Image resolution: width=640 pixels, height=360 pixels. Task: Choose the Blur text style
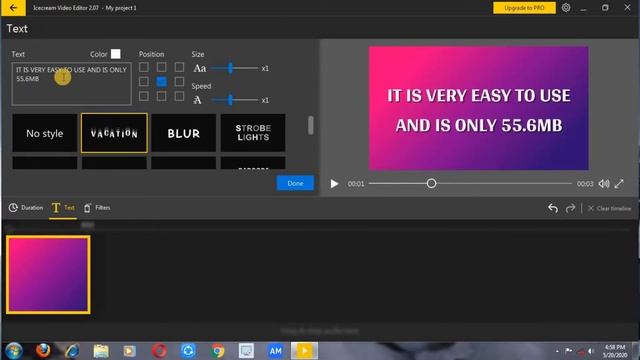click(184, 133)
